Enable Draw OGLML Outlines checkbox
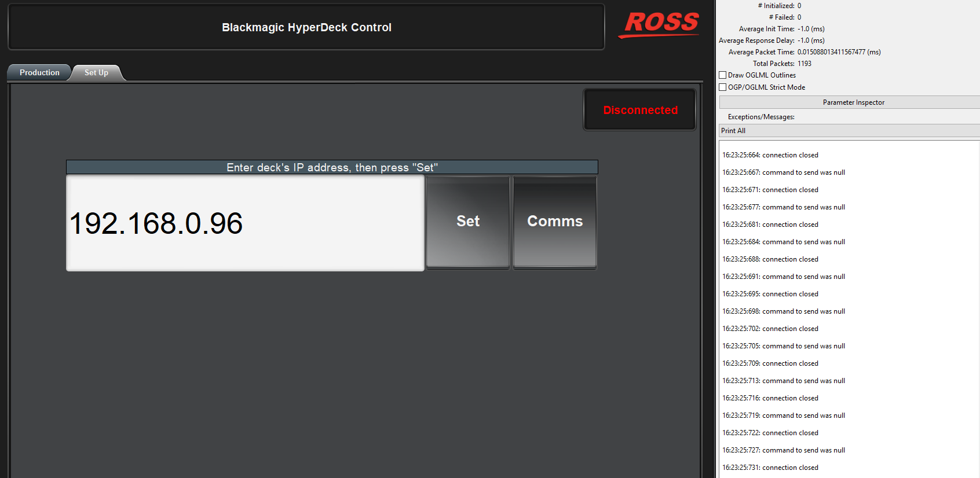This screenshot has height=478, width=980. click(x=723, y=75)
